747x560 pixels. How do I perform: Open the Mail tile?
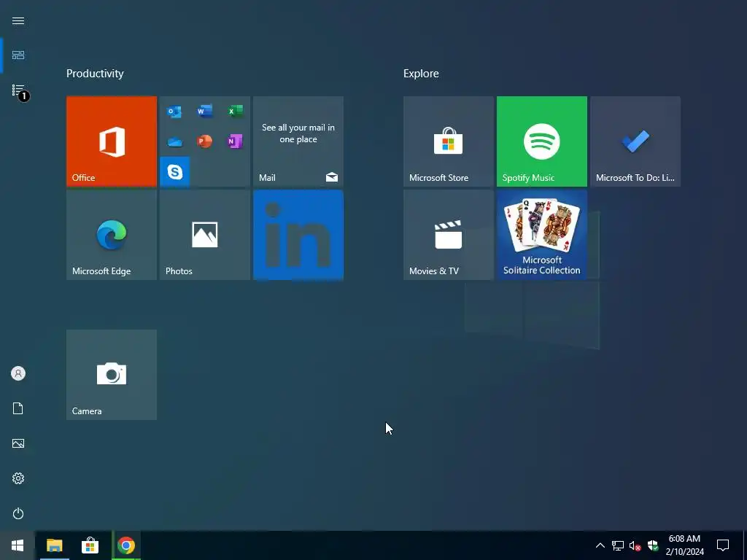(x=298, y=141)
